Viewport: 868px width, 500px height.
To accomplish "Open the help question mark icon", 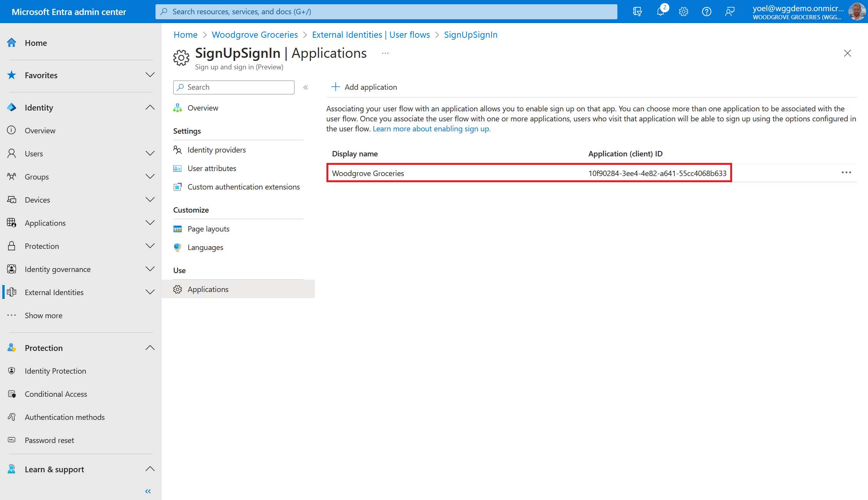I will click(706, 12).
